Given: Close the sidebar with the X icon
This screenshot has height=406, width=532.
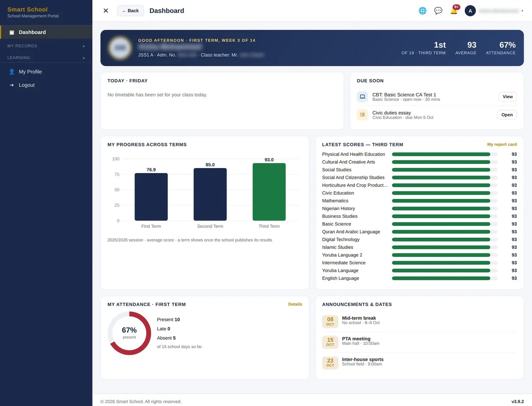Looking at the screenshot, I should [x=106, y=11].
